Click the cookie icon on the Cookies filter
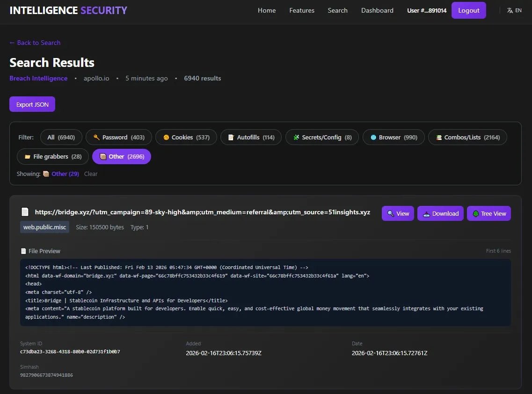The width and height of the screenshot is (532, 394). click(x=166, y=137)
